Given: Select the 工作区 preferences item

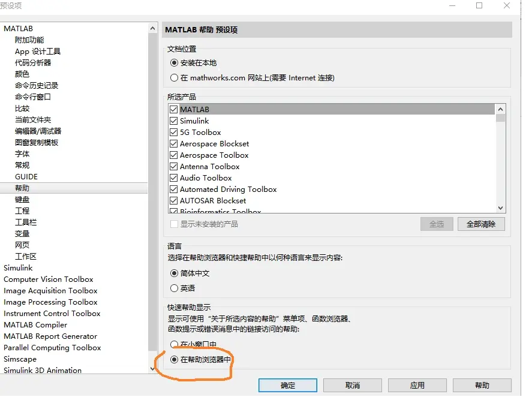Looking at the screenshot, I should pos(26,257).
